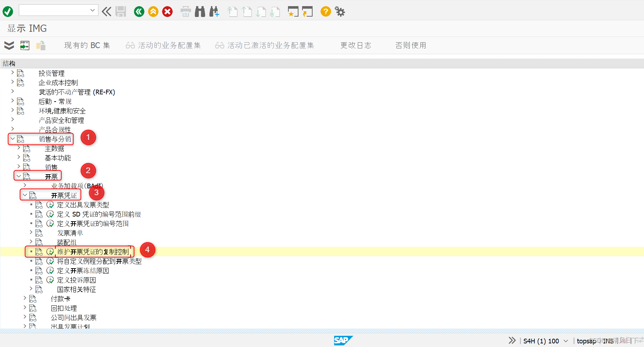Image resolution: width=644 pixels, height=347 pixels.
Task: Execute 维护开票凭证的复制控制 activity icon
Action: [x=50, y=252]
